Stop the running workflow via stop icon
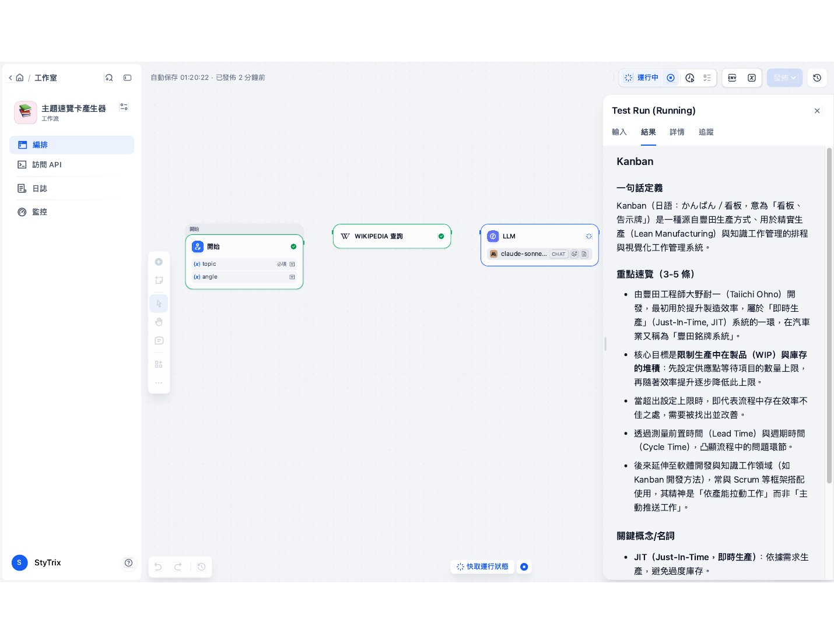834x644 pixels. point(671,78)
